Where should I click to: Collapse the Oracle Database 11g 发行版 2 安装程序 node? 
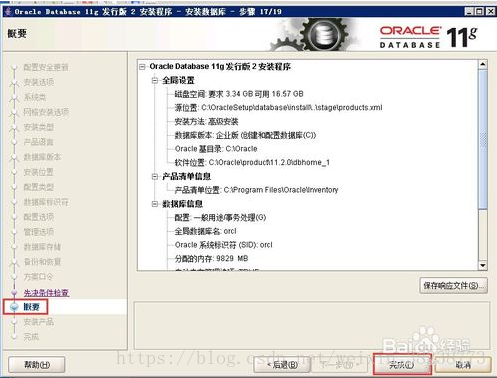[x=143, y=67]
